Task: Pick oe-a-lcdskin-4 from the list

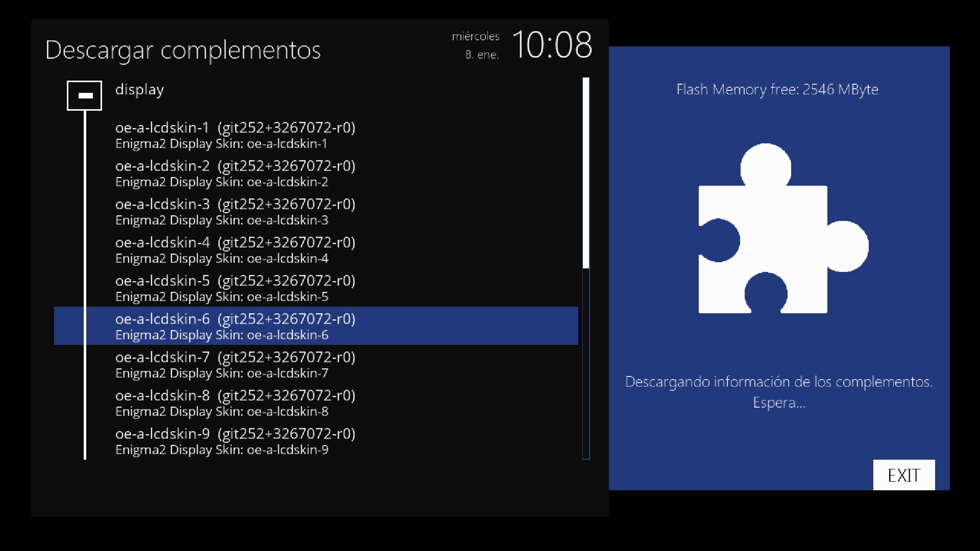Action: click(235, 249)
